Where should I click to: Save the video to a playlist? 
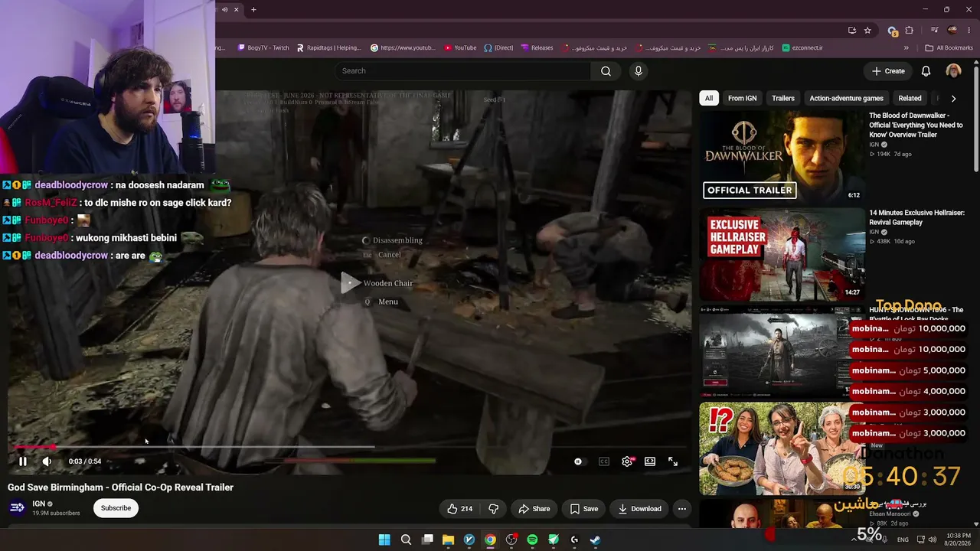(584, 509)
